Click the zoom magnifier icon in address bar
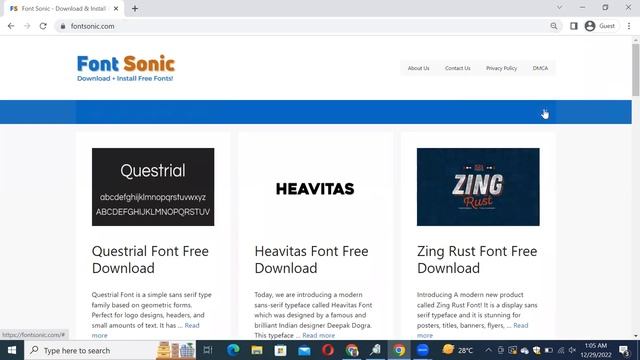Screen dimensions: 640x360 coord(553,26)
